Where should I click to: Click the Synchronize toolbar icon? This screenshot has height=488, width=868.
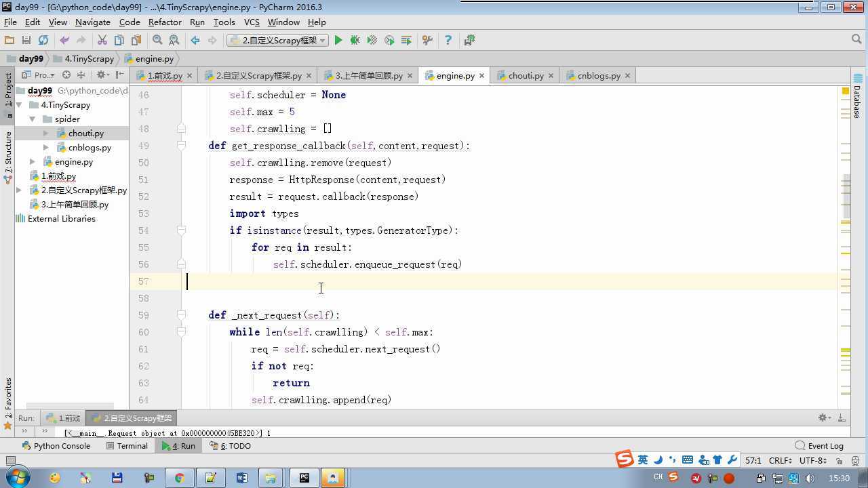(43, 41)
